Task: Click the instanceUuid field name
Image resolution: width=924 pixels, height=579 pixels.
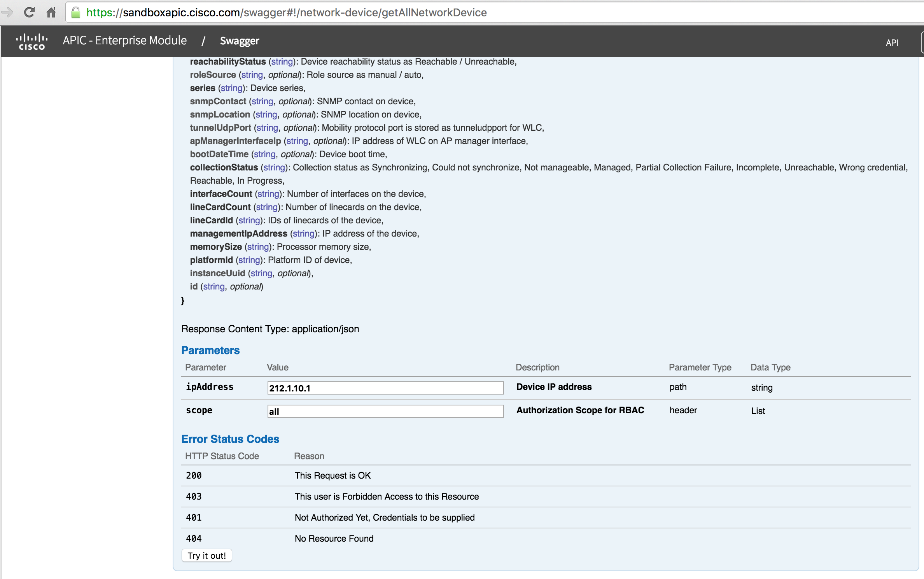Action: [218, 273]
